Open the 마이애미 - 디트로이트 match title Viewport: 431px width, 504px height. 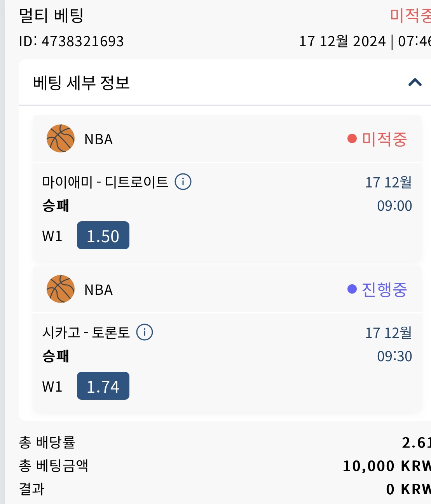(105, 182)
